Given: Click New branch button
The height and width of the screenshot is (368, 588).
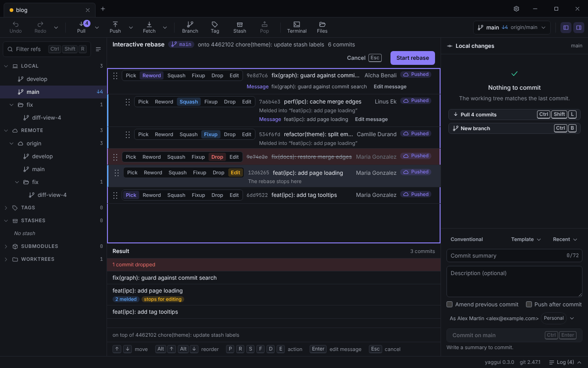Looking at the screenshot, I should 514,128.
